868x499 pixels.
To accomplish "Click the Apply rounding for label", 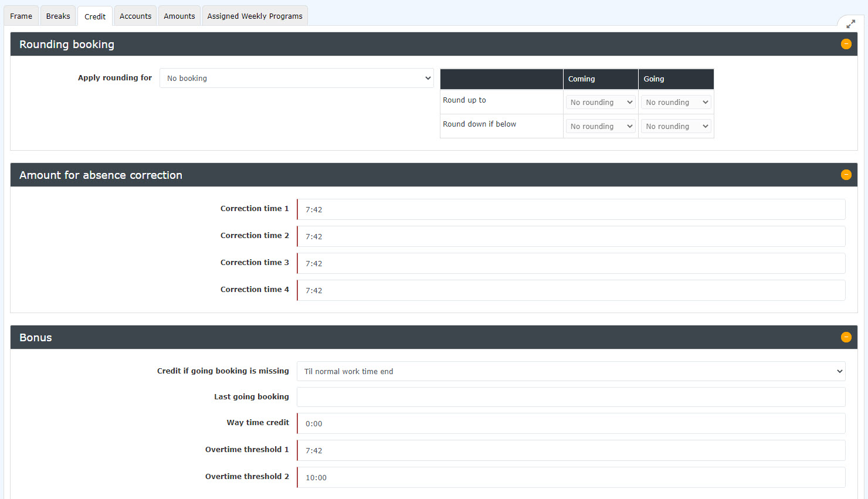I will click(x=115, y=77).
